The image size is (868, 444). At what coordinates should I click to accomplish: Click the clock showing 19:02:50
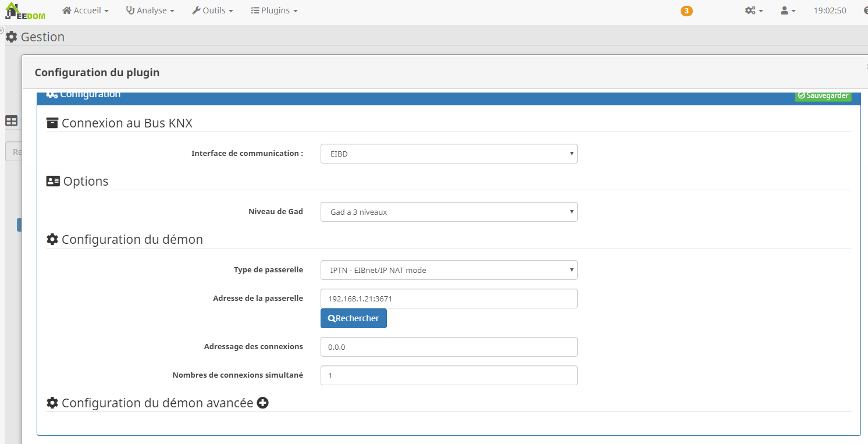pyautogui.click(x=830, y=10)
